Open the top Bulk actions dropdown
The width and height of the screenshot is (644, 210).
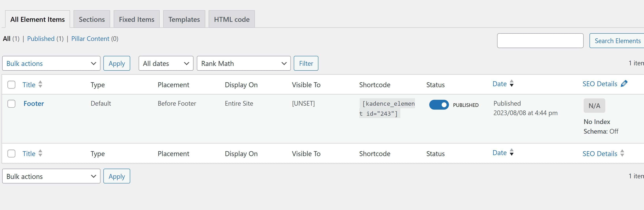tap(51, 63)
